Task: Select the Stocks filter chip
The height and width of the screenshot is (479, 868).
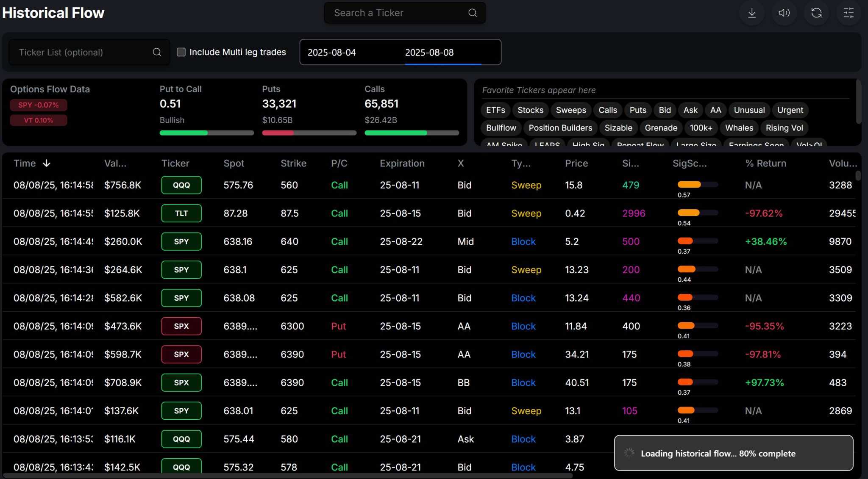Action: point(530,110)
